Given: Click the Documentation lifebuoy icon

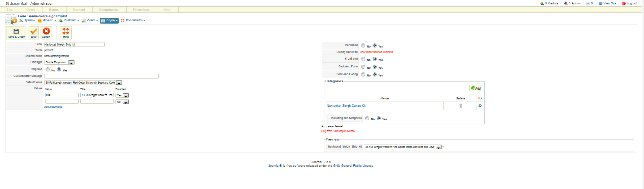Looking at the screenshot, I should pos(123,21).
